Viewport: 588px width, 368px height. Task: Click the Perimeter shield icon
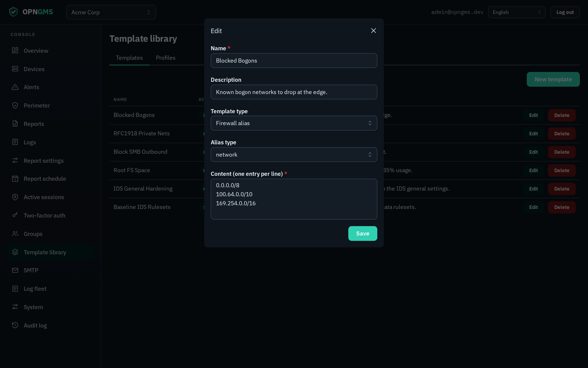(15, 105)
